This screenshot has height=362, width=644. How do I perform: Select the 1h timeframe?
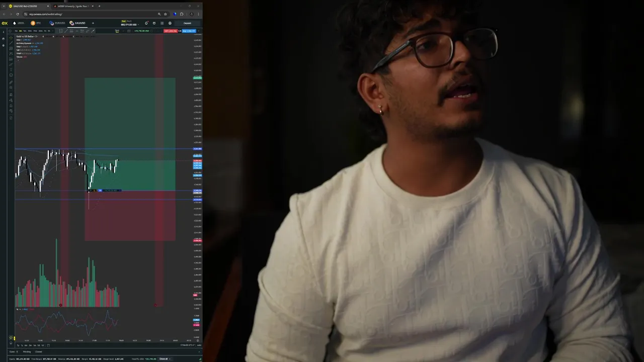45,31
